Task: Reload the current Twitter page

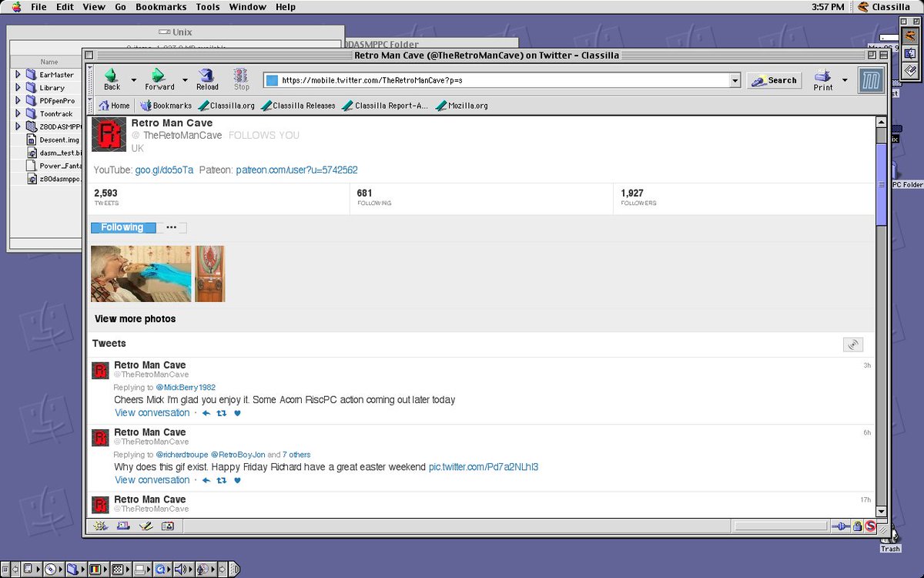Action: 206,77
